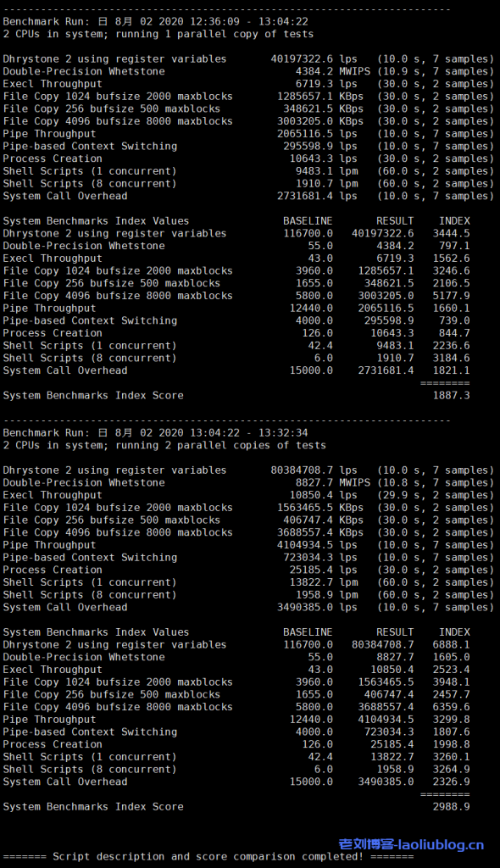Select the 'running 2 parallel copies of tests' line
This screenshot has width=500, height=868.
point(164,446)
